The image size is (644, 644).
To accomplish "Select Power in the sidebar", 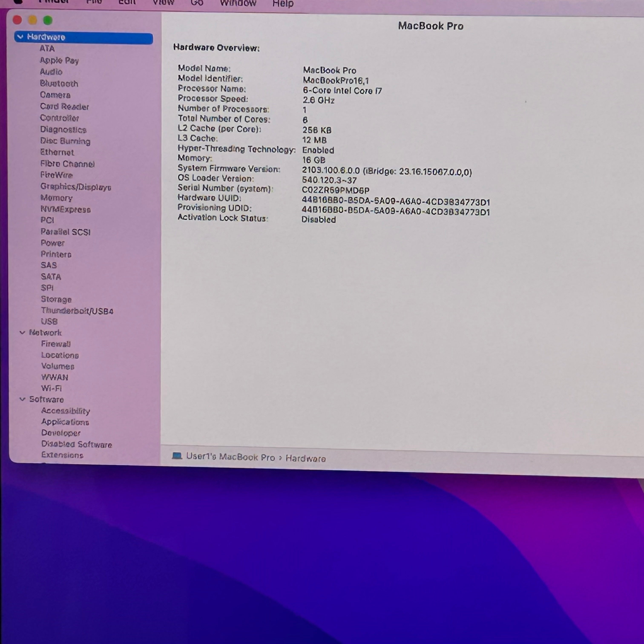I will pos(53,243).
